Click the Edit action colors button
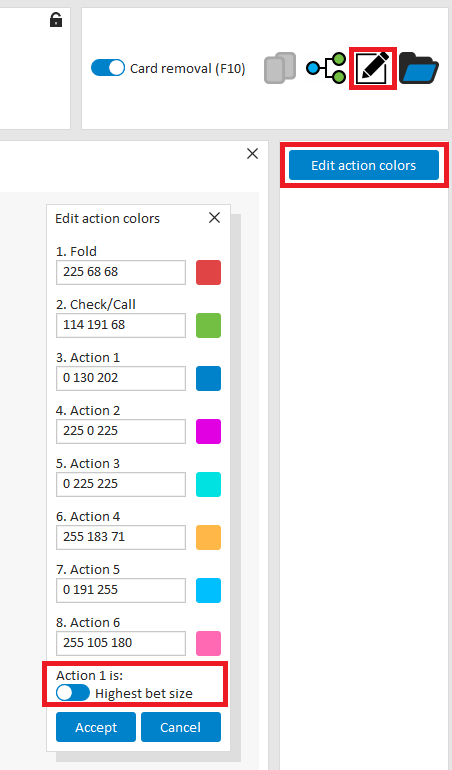The width and height of the screenshot is (452, 770). click(364, 165)
